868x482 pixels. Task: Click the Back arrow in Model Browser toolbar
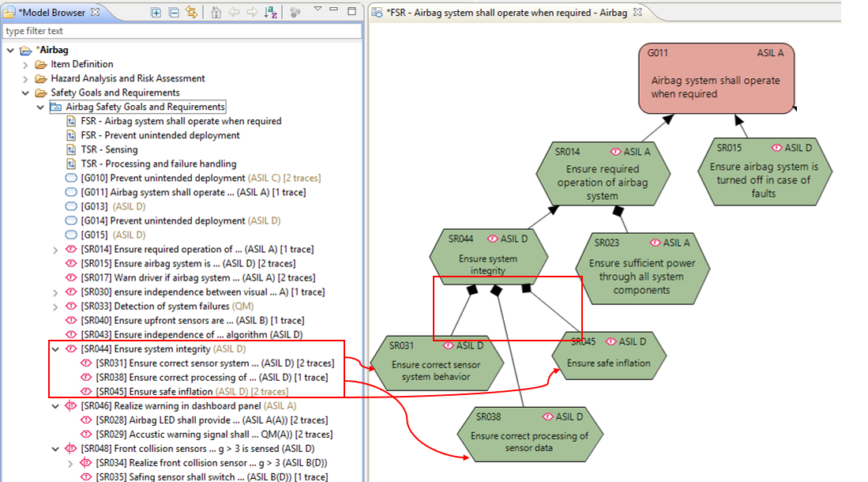point(235,13)
